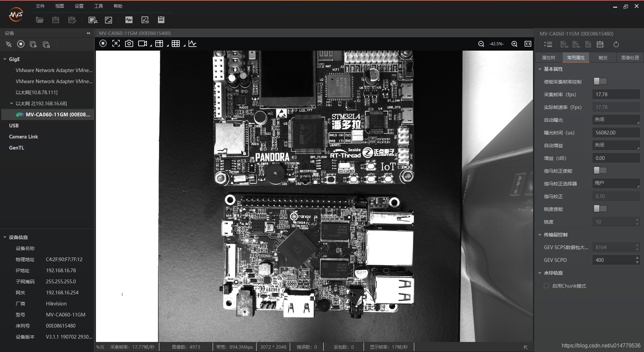This screenshot has width=644, height=352.
Task: Toggle acquisition frame rate control enable switch
Action: click(600, 81)
